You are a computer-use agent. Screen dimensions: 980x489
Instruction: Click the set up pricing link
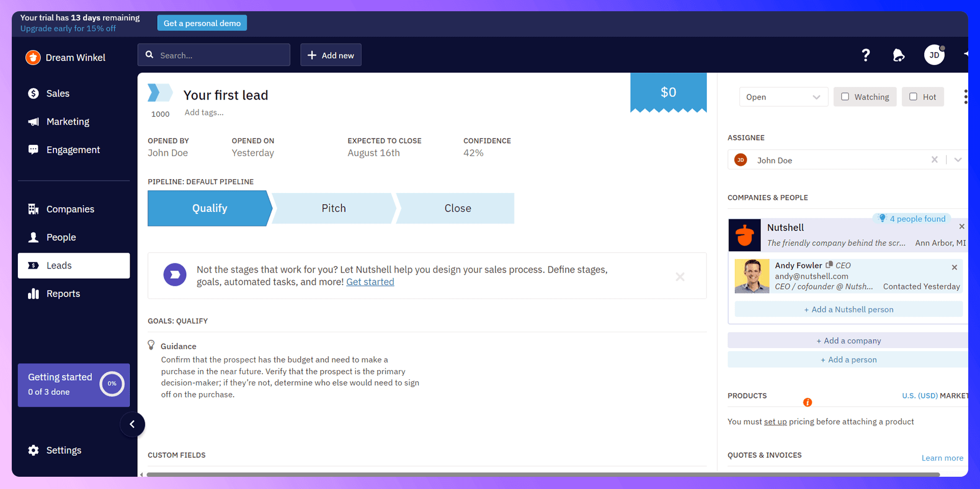pyautogui.click(x=775, y=422)
